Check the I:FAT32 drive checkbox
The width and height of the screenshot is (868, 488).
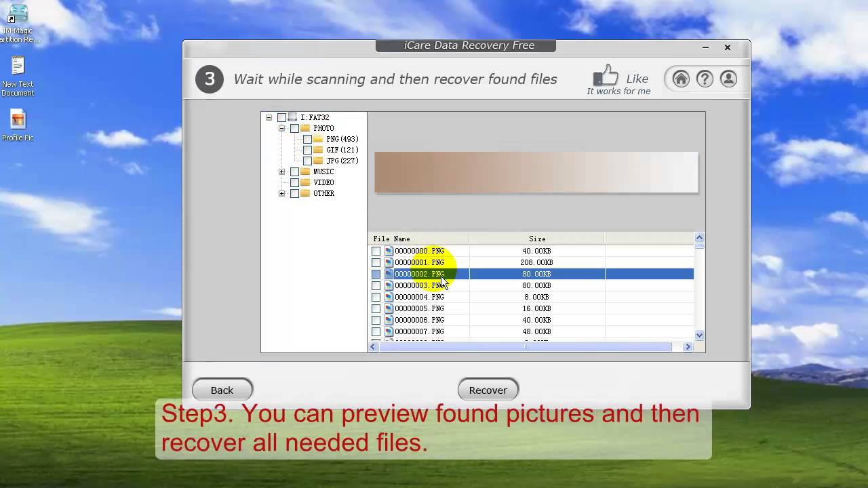click(x=281, y=117)
